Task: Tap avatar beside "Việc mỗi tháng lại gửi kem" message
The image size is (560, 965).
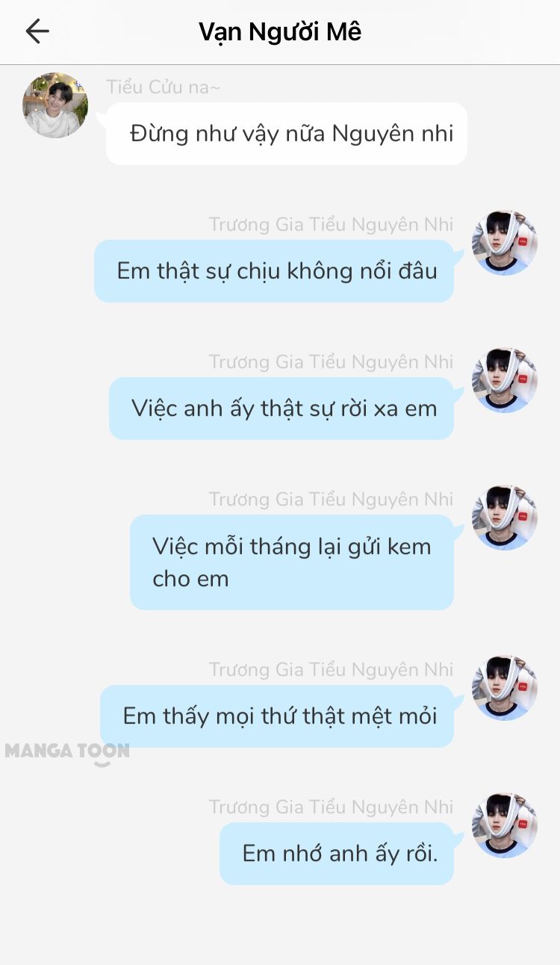Action: 505,518
